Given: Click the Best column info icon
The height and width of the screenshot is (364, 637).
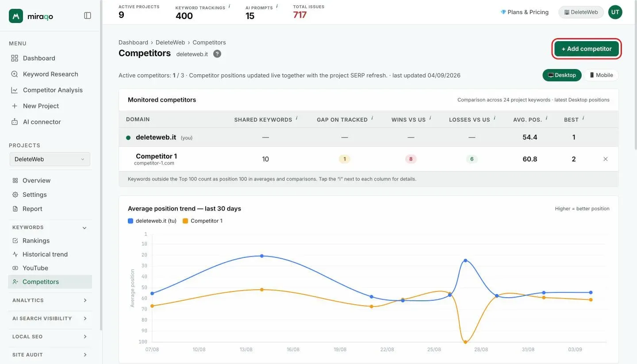Looking at the screenshot, I should (583, 118).
